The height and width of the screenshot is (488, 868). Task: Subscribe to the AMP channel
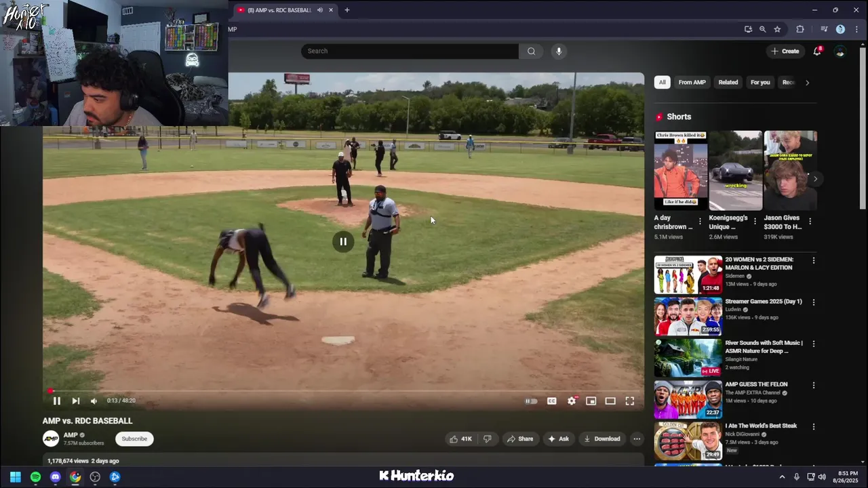click(x=134, y=439)
